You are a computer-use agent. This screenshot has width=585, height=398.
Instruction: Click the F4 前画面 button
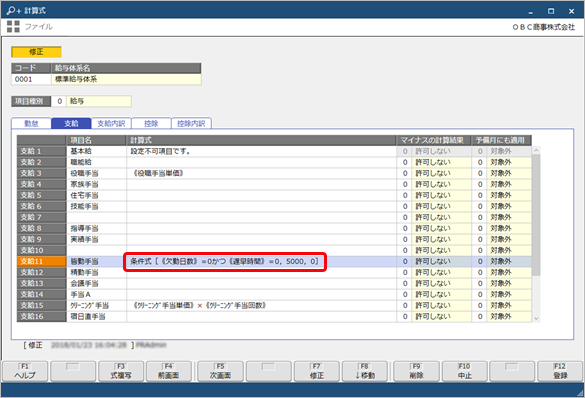[x=169, y=371]
